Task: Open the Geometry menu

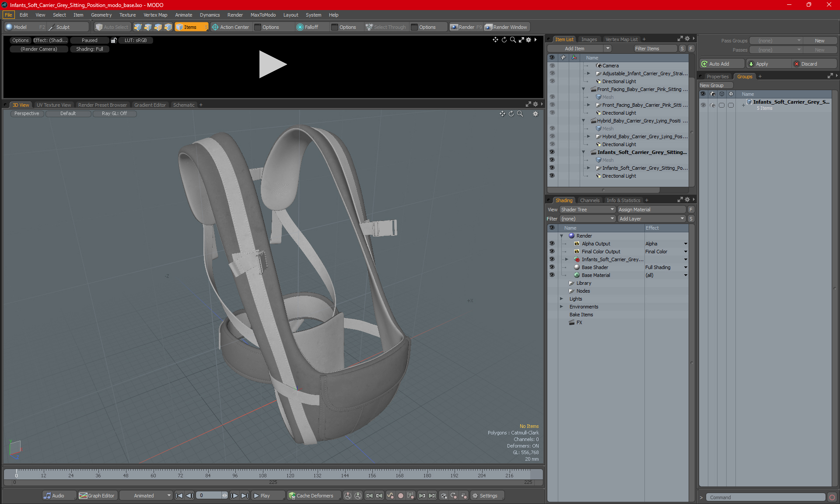Action: [101, 15]
